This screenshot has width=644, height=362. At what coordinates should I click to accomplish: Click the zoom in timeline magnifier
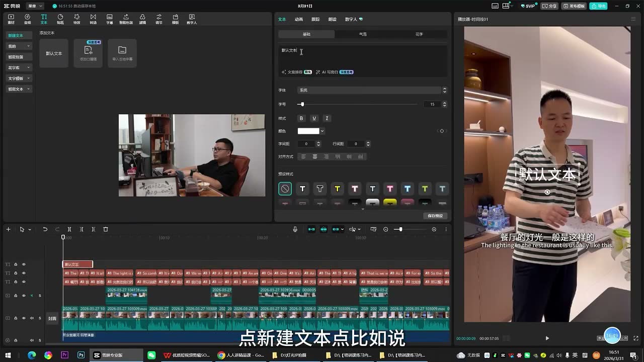point(434,229)
